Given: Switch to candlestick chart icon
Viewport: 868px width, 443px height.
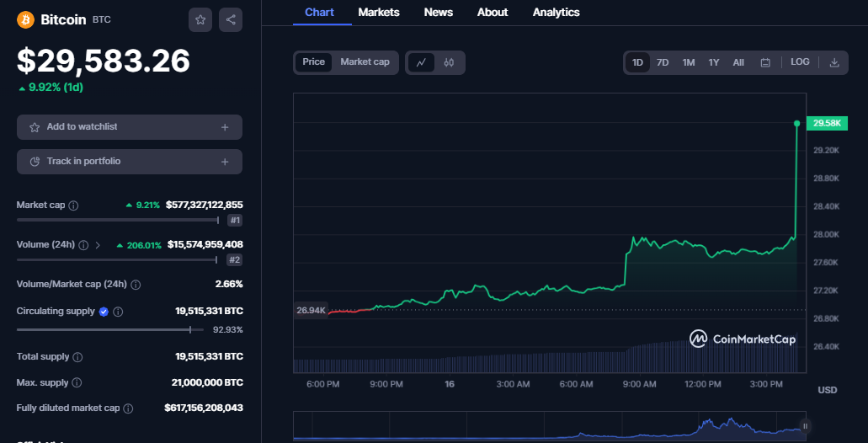Looking at the screenshot, I should pyautogui.click(x=449, y=62).
